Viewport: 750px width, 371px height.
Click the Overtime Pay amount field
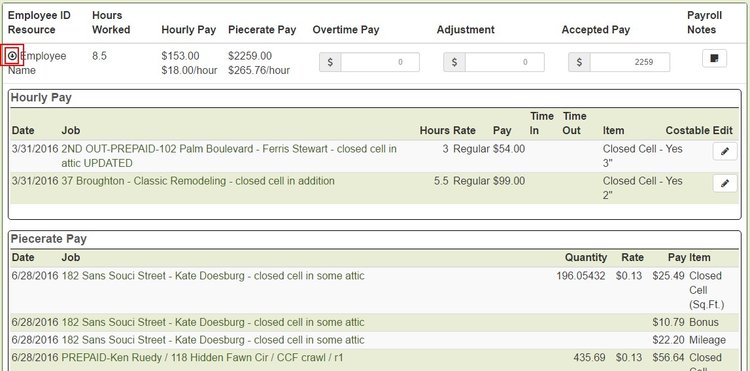tap(380, 62)
